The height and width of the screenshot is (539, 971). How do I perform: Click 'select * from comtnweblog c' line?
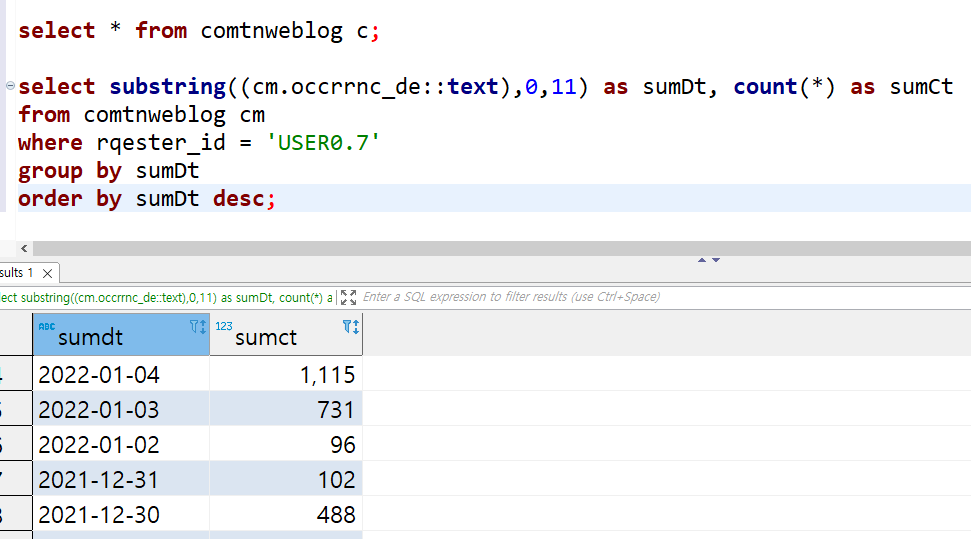199,30
